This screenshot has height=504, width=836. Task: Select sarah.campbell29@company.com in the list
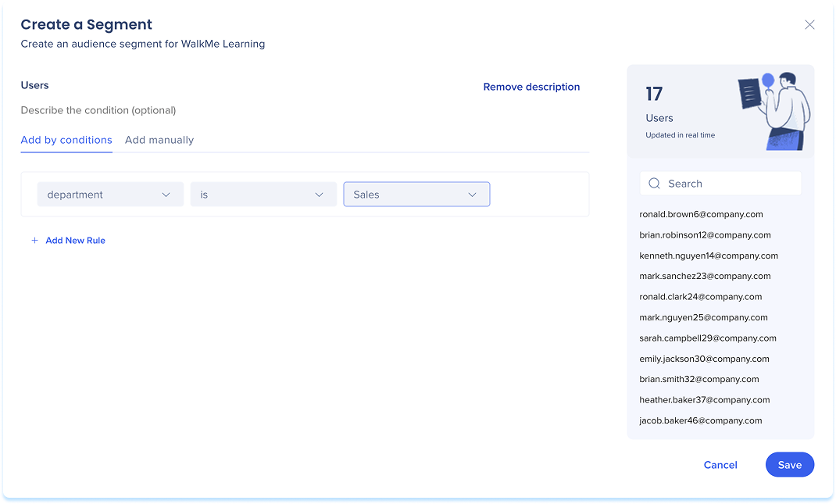pos(708,338)
